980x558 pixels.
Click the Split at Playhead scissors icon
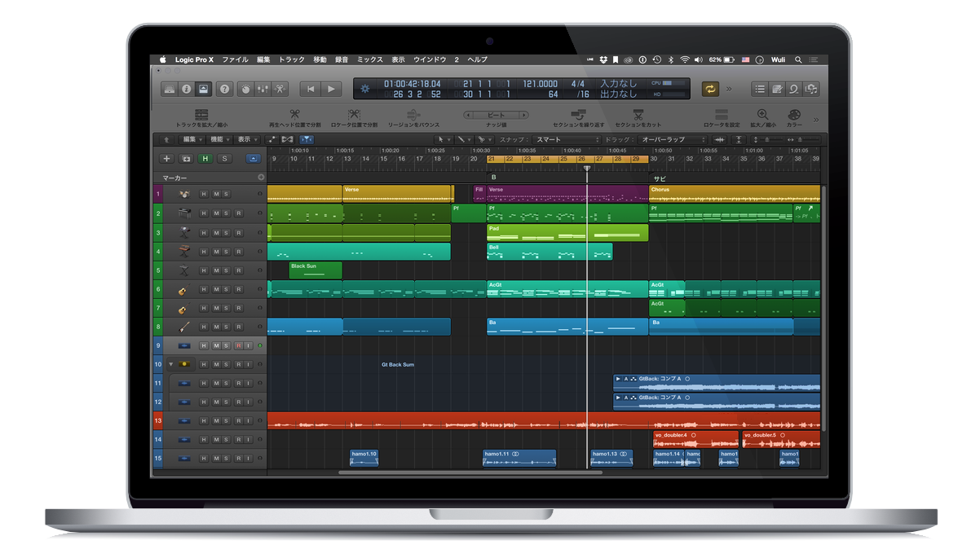[295, 116]
